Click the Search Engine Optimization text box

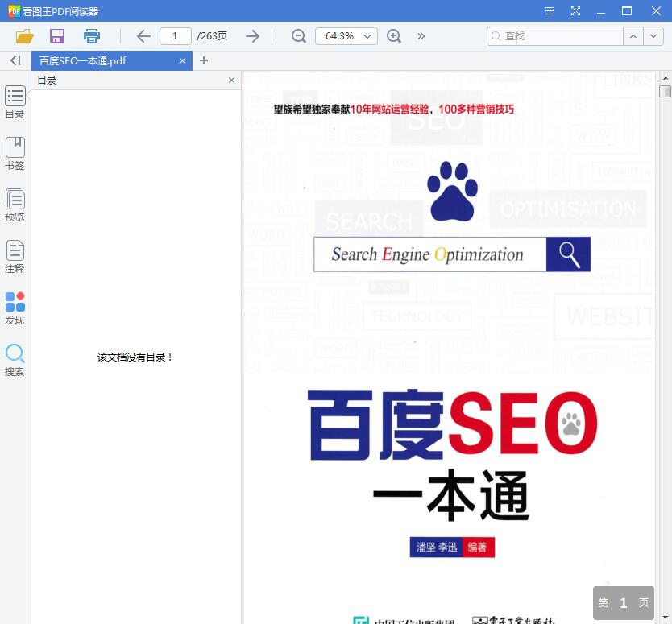tap(430, 254)
